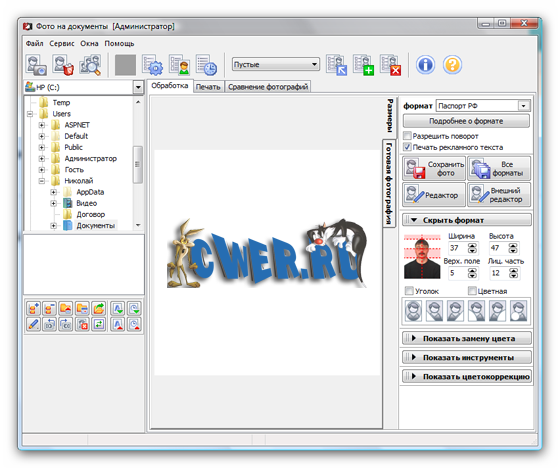Expand the Показать инструменты section
The image size is (560, 468).
click(467, 357)
